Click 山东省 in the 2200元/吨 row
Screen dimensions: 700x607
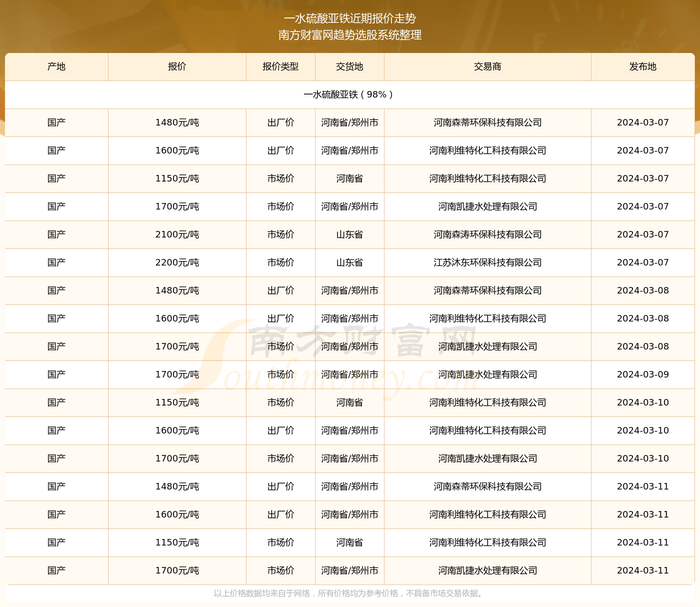[x=349, y=262]
